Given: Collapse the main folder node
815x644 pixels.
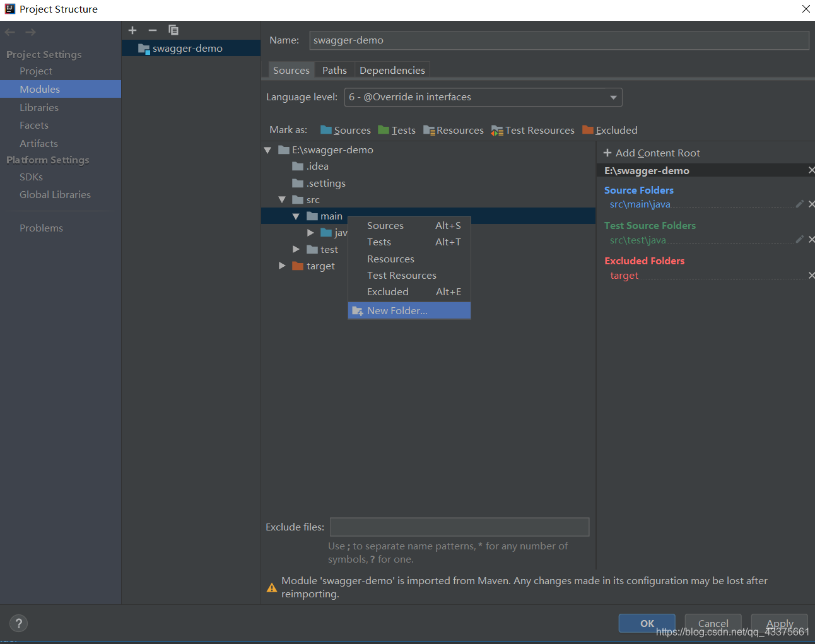Looking at the screenshot, I should [296, 216].
